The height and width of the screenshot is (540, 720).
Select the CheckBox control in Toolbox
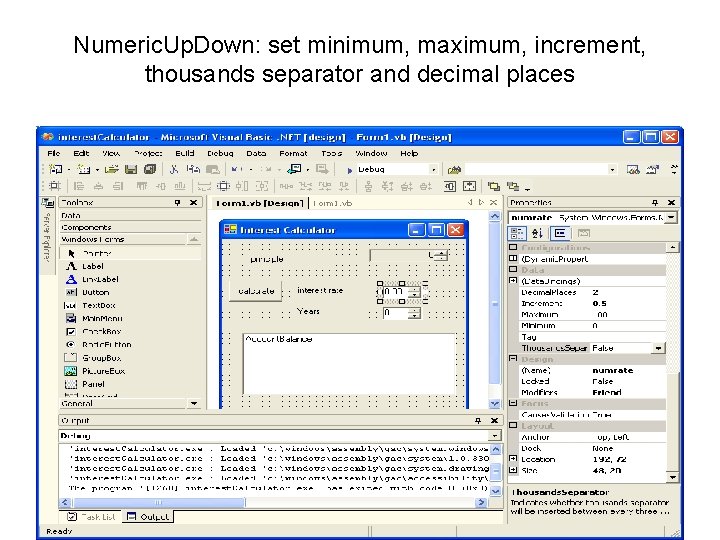130,332
